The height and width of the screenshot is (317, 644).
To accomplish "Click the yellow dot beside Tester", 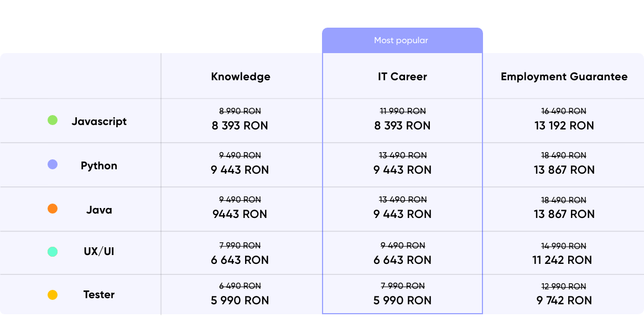I will click(53, 295).
